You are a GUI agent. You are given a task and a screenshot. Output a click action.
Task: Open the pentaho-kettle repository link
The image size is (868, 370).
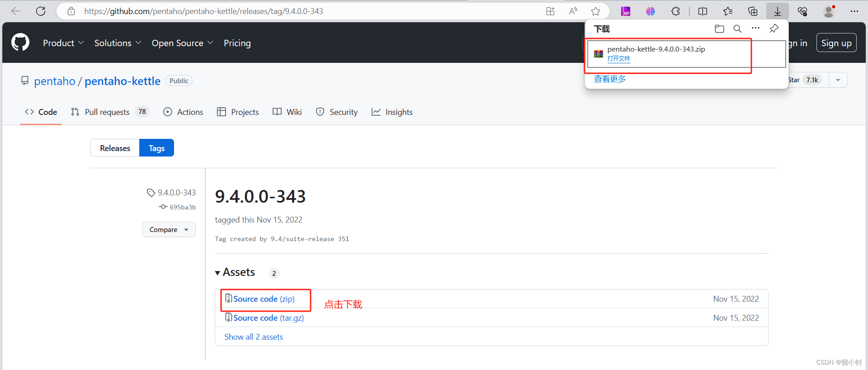(x=123, y=81)
